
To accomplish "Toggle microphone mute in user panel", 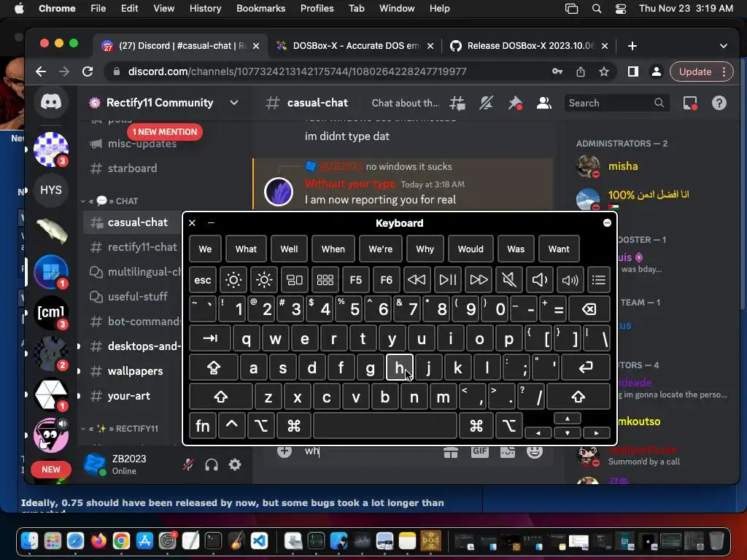I will [x=188, y=464].
